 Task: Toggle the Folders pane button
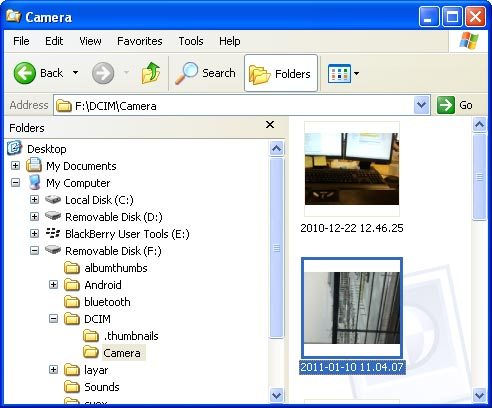pos(281,73)
